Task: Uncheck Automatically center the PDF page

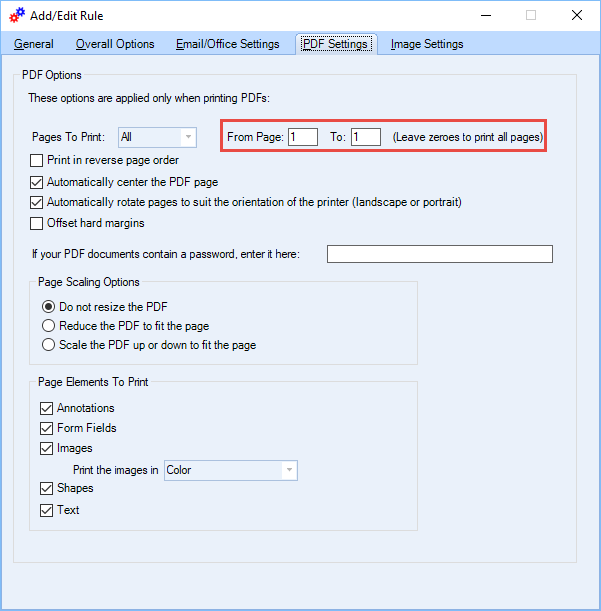Action: (37, 182)
